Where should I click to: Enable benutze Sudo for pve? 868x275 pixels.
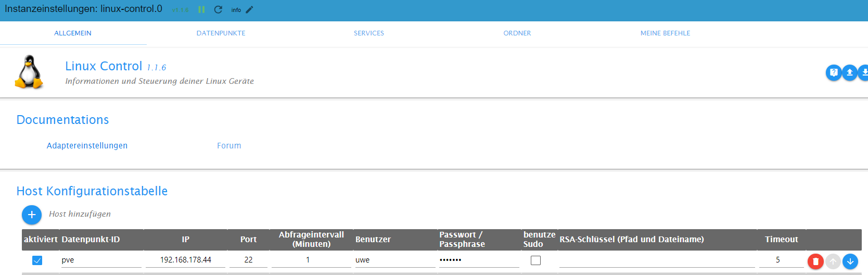click(535, 260)
